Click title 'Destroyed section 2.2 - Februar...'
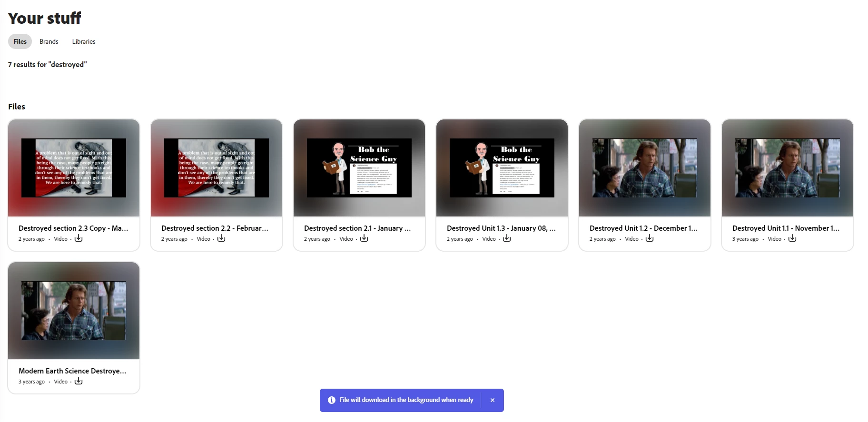The image size is (868, 422). click(x=215, y=228)
